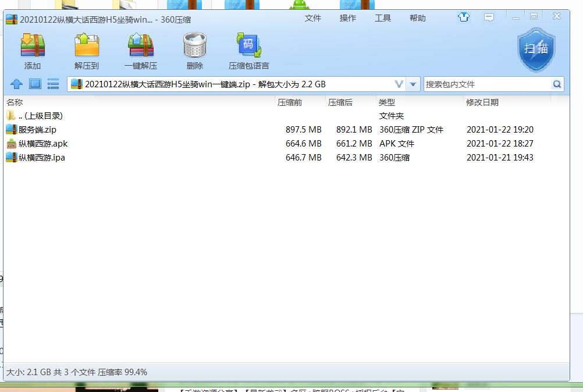
Task: Click the 一键解压 one-click extract icon
Action: pyautogui.click(x=140, y=47)
